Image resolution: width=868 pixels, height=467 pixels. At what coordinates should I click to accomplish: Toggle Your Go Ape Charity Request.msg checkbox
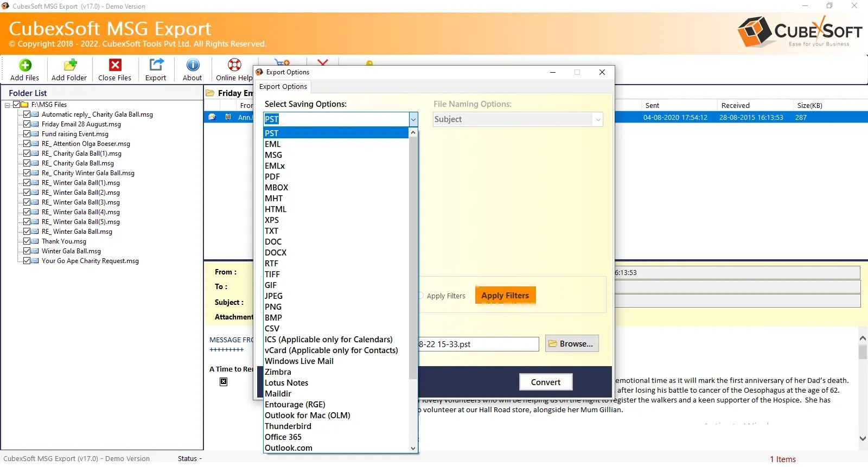click(x=27, y=261)
